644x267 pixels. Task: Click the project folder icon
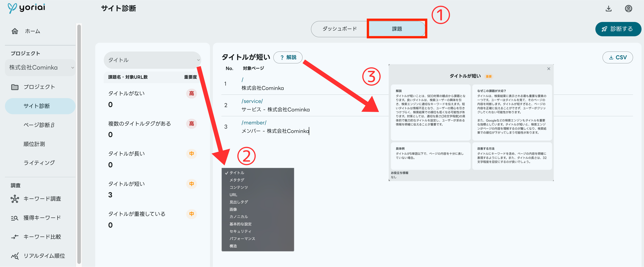[x=15, y=87]
